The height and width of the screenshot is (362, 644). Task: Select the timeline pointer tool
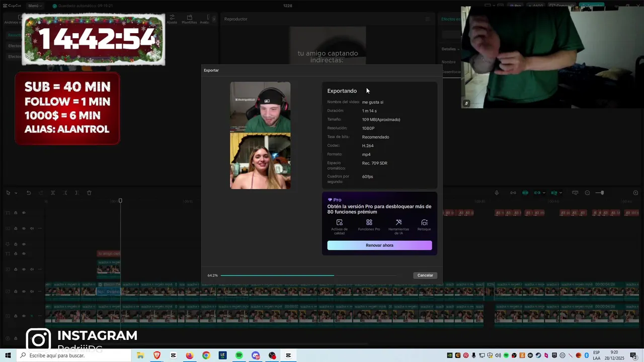(8, 193)
